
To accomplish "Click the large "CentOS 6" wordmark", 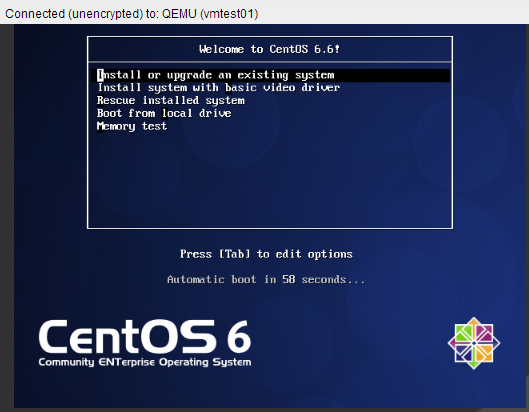I will 145,336.
